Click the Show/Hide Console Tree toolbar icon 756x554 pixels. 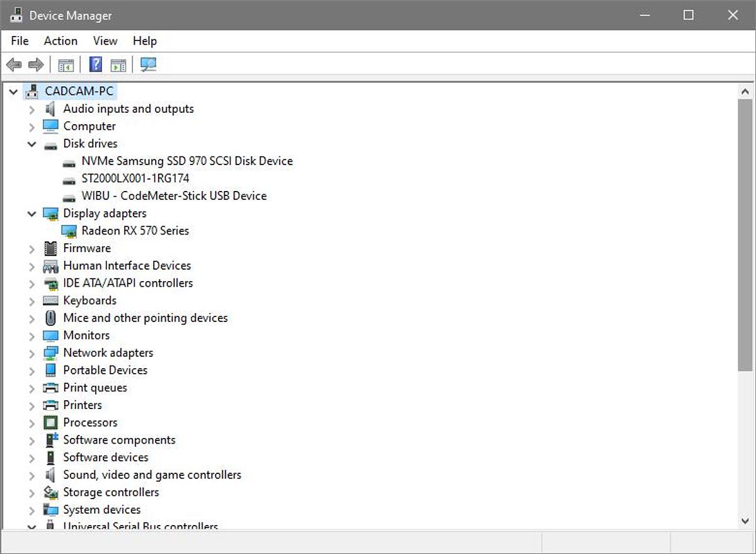[66, 64]
